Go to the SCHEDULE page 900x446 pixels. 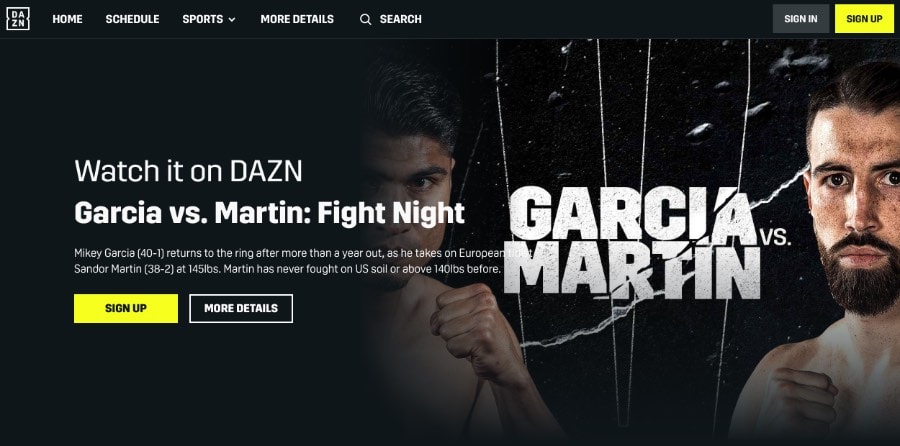coord(133,19)
